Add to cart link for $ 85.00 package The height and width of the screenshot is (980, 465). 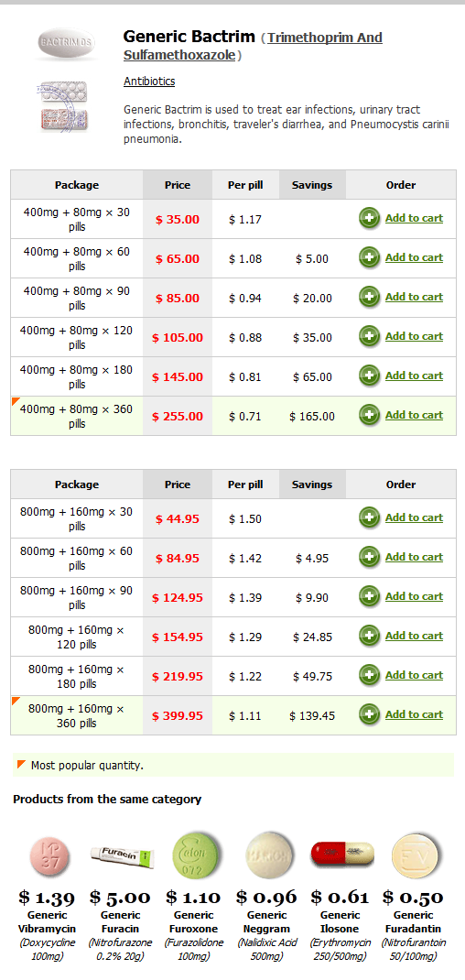click(414, 297)
